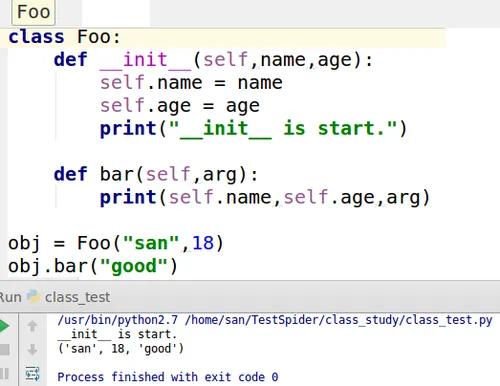500x386 pixels.
Task: Click the __init__ method name in its definition
Action: 145,60
